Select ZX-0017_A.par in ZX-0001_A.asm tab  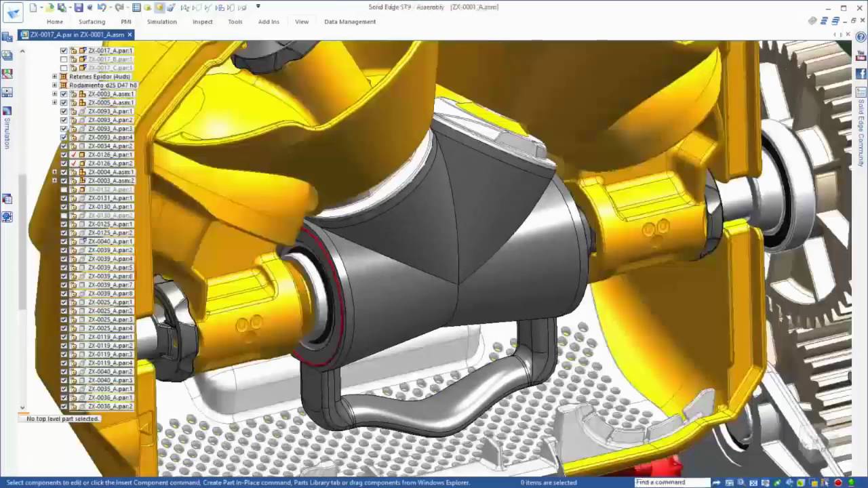(77, 35)
